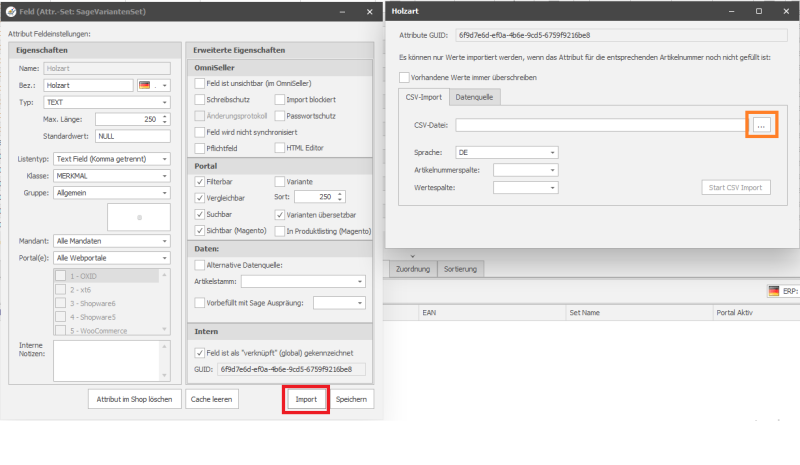Toggle the HTML Editor checkbox

pyautogui.click(x=280, y=148)
